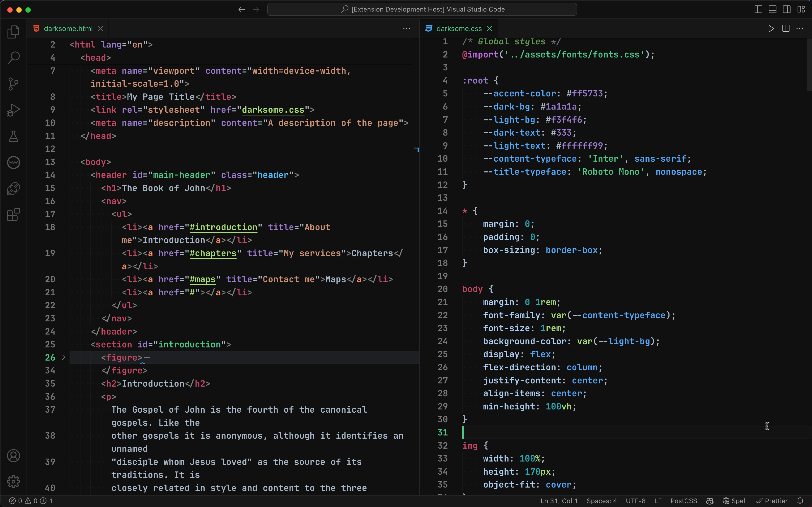This screenshot has height=507, width=812.
Task: Click the Run play button in editor toolbar
Action: click(x=771, y=29)
